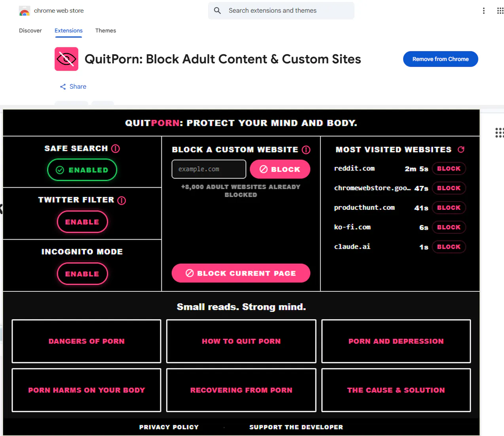504x436 pixels.
Task: Click Twitter Filter info icon
Action: (x=122, y=200)
